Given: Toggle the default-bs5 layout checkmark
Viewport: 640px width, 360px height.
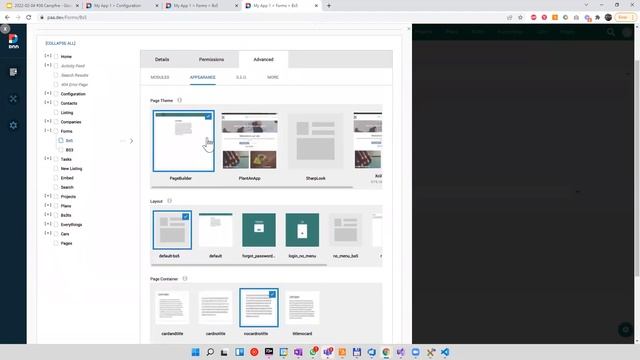Looking at the screenshot, I should (186, 217).
